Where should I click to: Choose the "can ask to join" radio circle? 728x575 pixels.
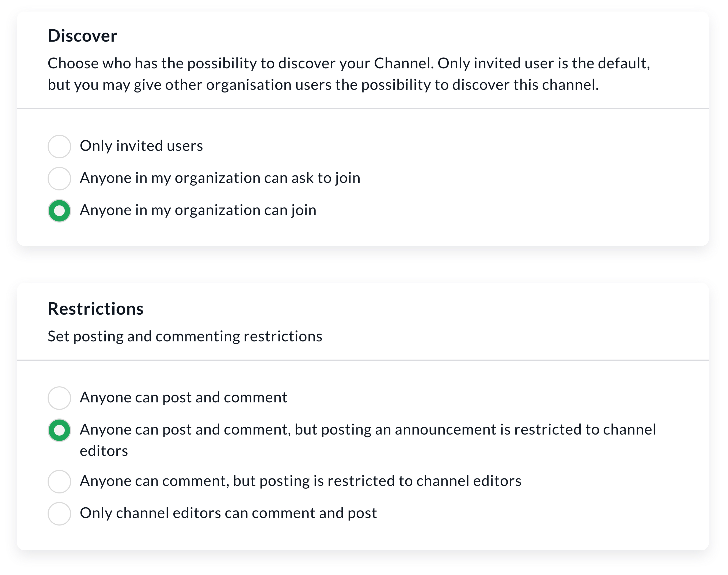pyautogui.click(x=59, y=178)
